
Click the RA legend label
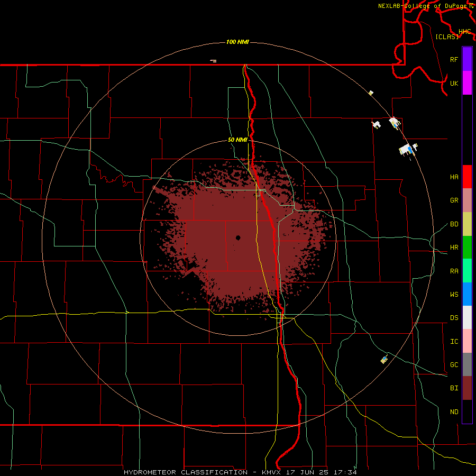pyautogui.click(x=454, y=271)
